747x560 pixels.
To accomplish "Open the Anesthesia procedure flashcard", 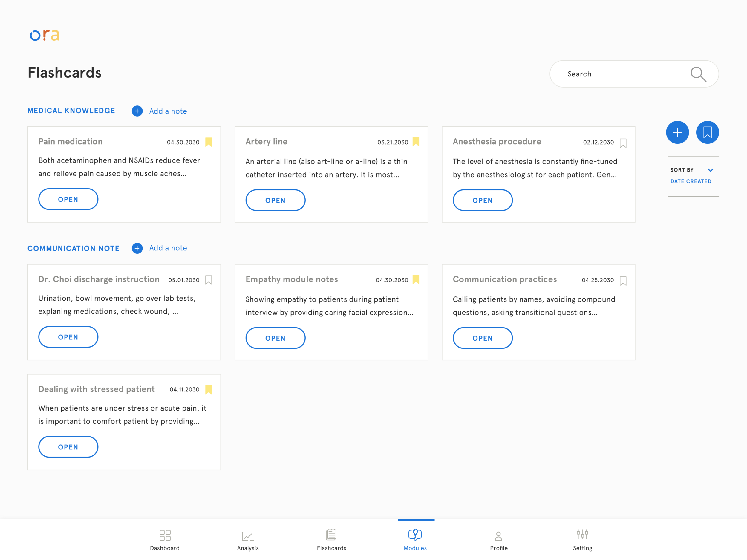I will [x=483, y=200].
